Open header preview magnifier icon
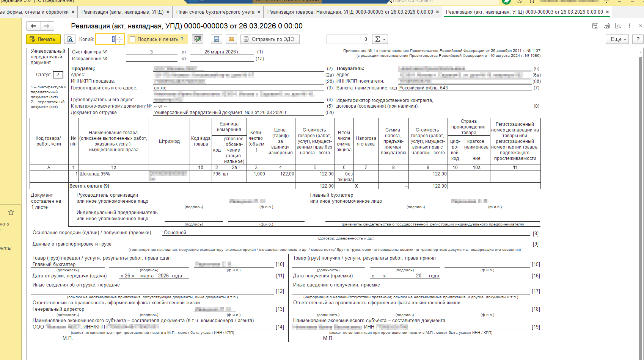 [x=618, y=26]
